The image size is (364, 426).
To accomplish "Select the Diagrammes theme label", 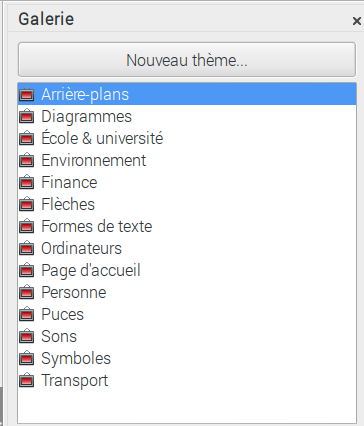I will point(87,116).
